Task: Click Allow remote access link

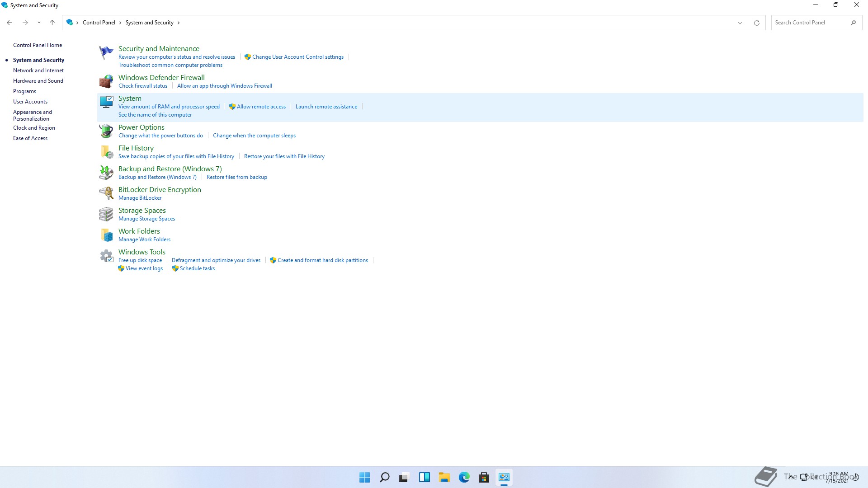Action: [261, 107]
